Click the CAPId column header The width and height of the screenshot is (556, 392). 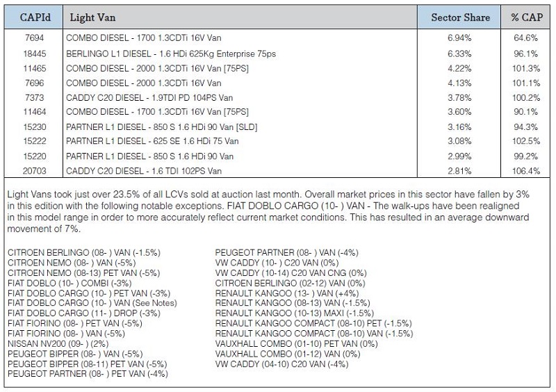[x=35, y=17]
